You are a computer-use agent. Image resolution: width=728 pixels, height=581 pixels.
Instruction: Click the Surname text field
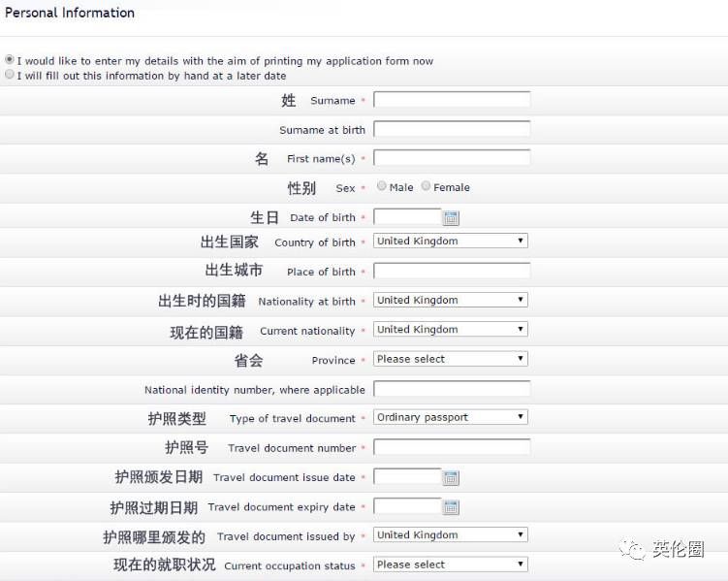coord(452,99)
